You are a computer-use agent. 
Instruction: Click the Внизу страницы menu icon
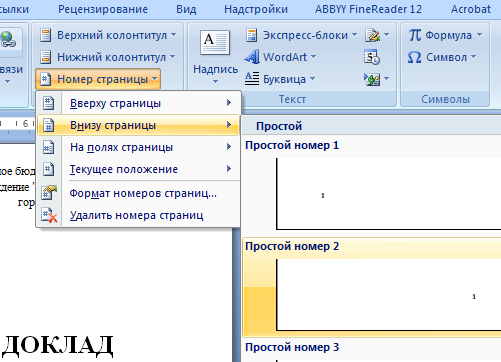(49, 125)
